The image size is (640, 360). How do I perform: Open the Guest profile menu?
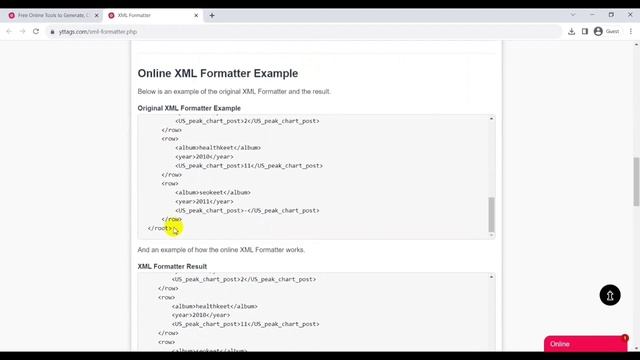click(x=607, y=31)
